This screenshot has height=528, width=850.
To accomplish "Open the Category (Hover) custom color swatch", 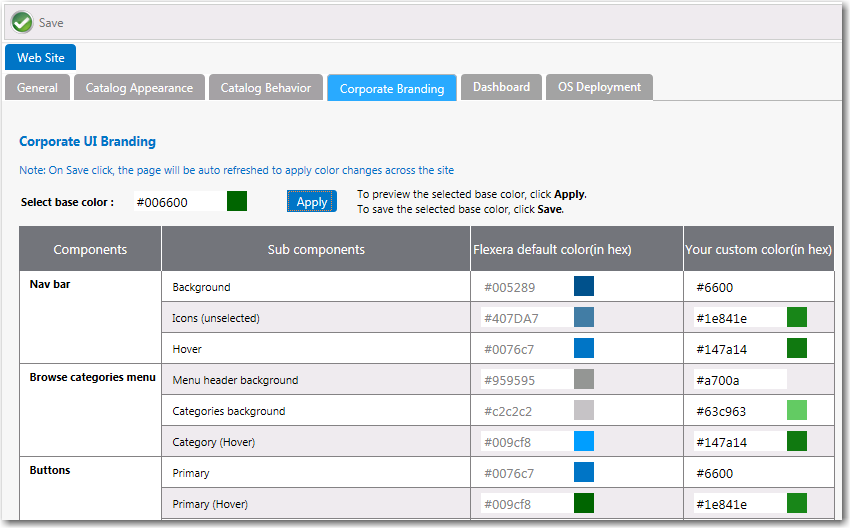I will 797,442.
